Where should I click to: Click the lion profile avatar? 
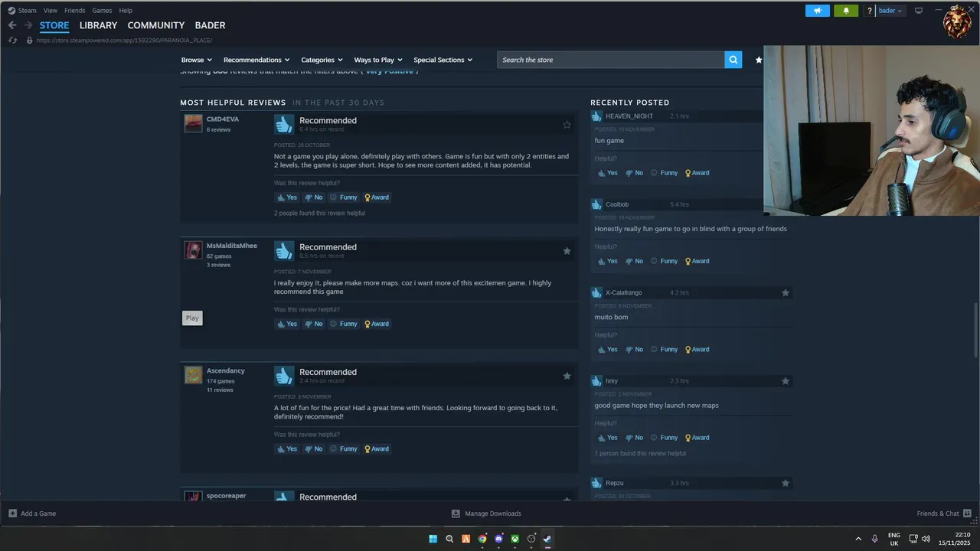coord(958,21)
